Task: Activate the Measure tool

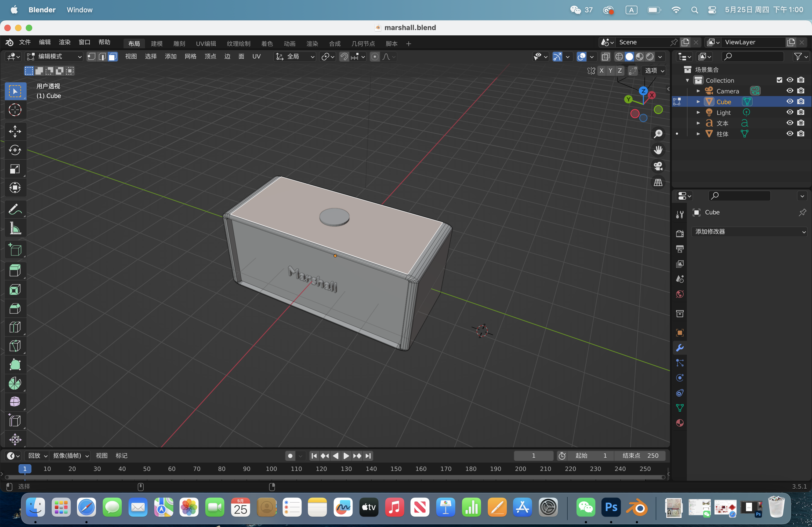Action: click(15, 228)
